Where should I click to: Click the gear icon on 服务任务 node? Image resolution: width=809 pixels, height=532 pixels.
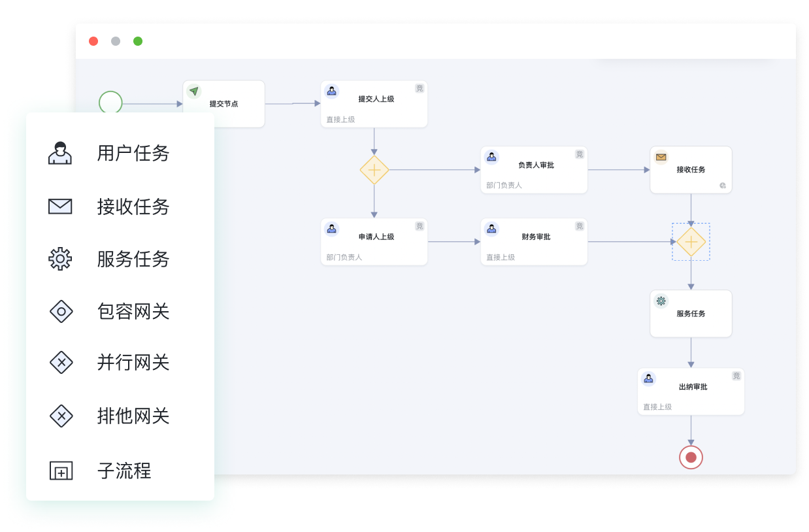661,301
